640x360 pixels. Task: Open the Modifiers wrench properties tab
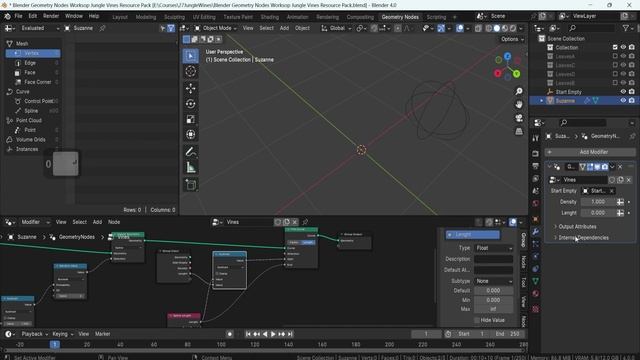coord(536,231)
